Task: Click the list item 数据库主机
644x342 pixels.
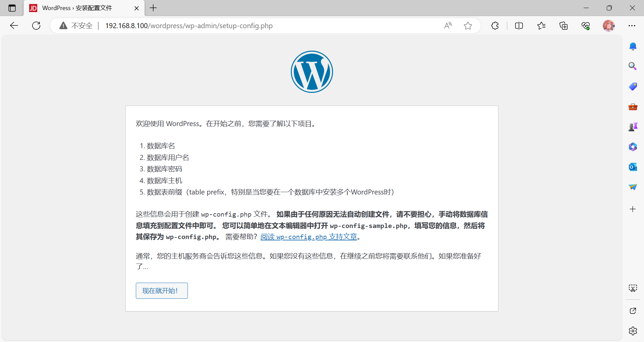Action: pos(164,181)
